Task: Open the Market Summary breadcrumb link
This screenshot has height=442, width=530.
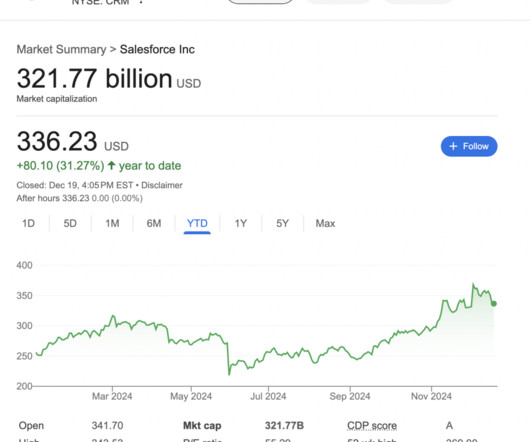Action: click(61, 49)
